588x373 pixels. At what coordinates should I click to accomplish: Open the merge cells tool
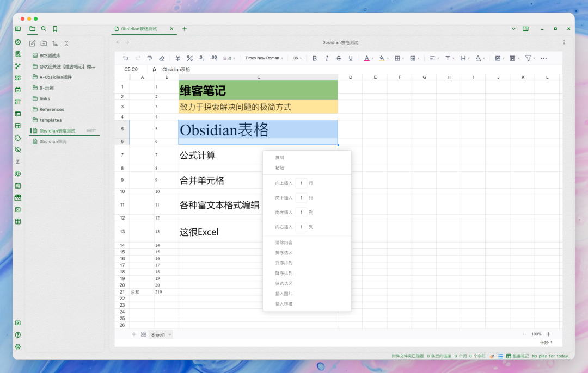pos(413,58)
